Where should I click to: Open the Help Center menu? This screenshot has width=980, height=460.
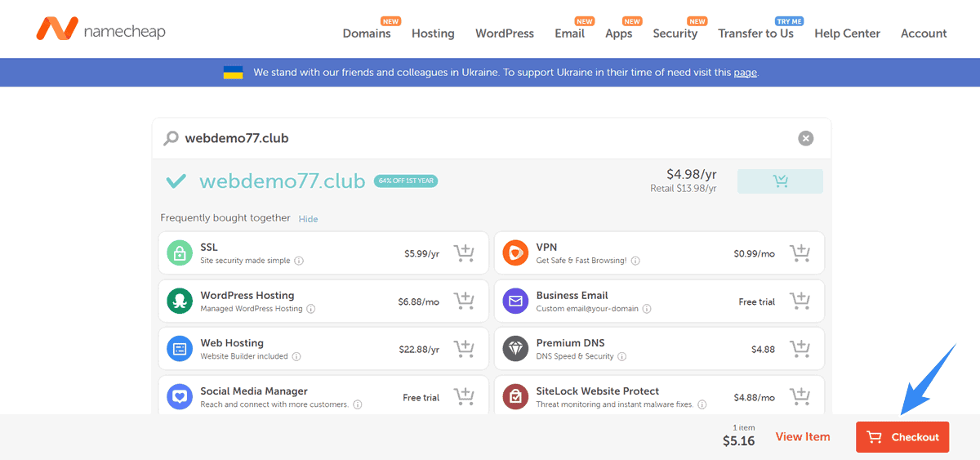point(848,33)
